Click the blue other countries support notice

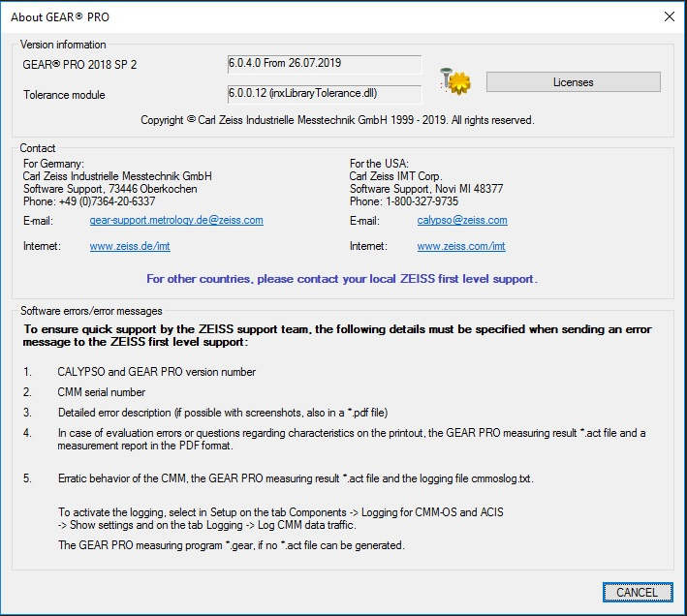pyautogui.click(x=342, y=279)
